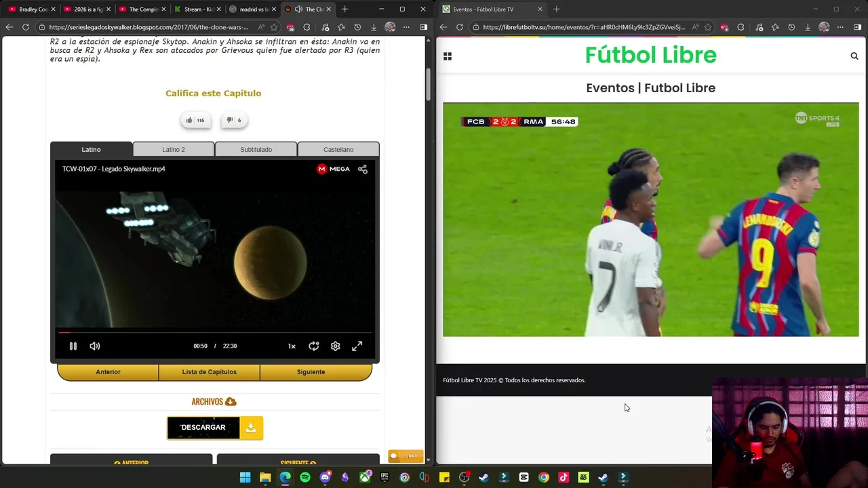Open Discord from the taskbar

(x=325, y=477)
